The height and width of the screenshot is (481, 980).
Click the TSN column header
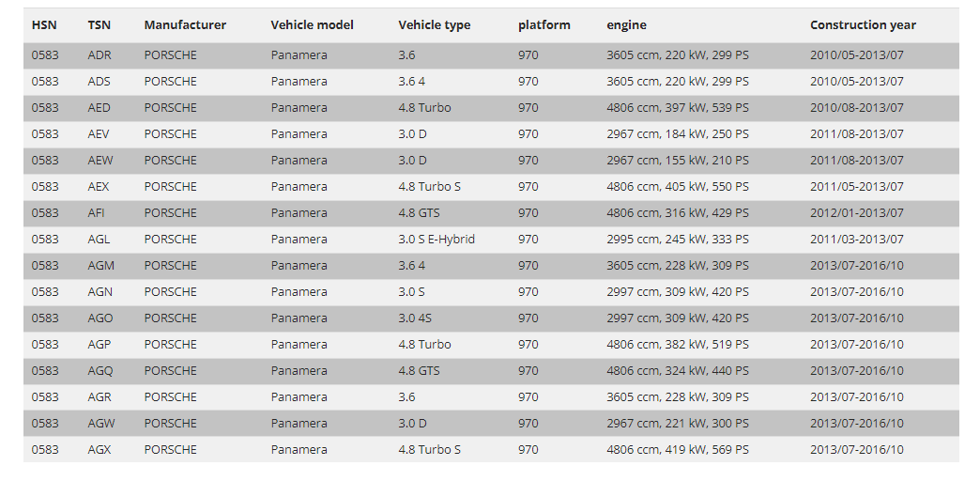[99, 25]
